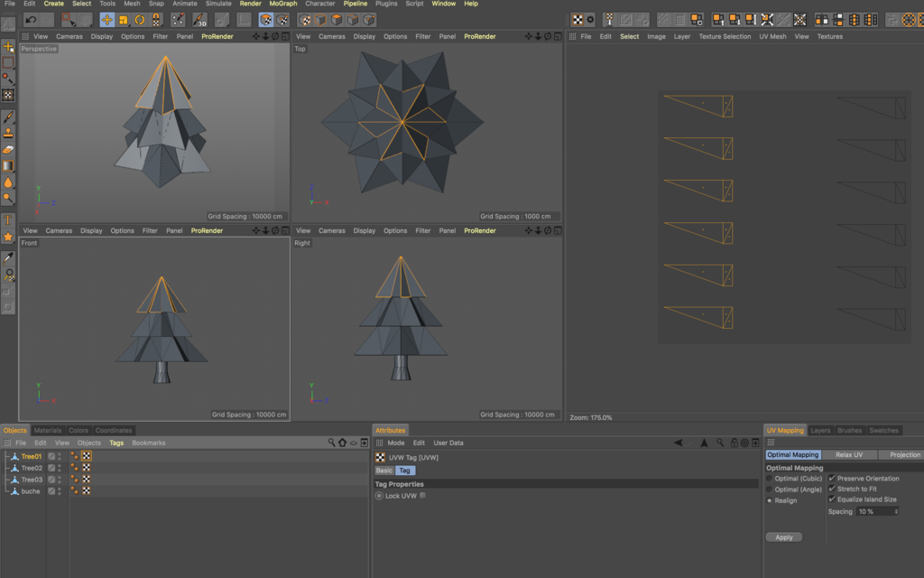Select the Optimal (Angle) radio option
Viewport: 924px width, 578px height.
769,489
